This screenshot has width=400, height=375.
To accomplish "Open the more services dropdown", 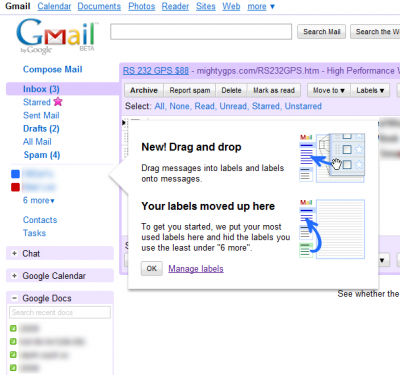I will (x=261, y=6).
